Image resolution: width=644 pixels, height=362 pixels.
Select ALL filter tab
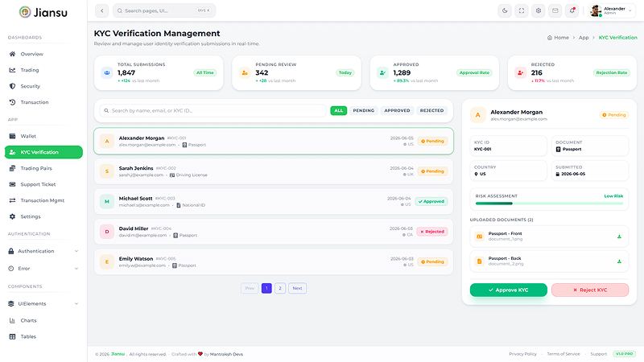pos(338,110)
